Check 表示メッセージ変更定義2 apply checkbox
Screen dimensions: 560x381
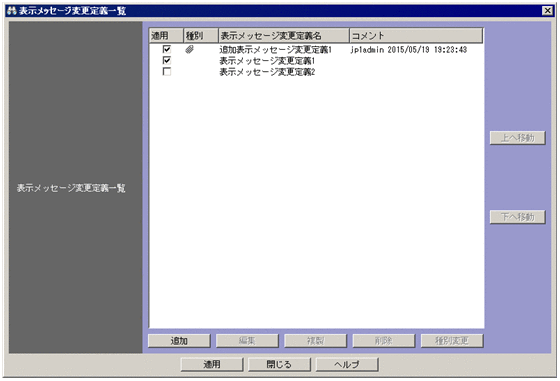(x=166, y=71)
